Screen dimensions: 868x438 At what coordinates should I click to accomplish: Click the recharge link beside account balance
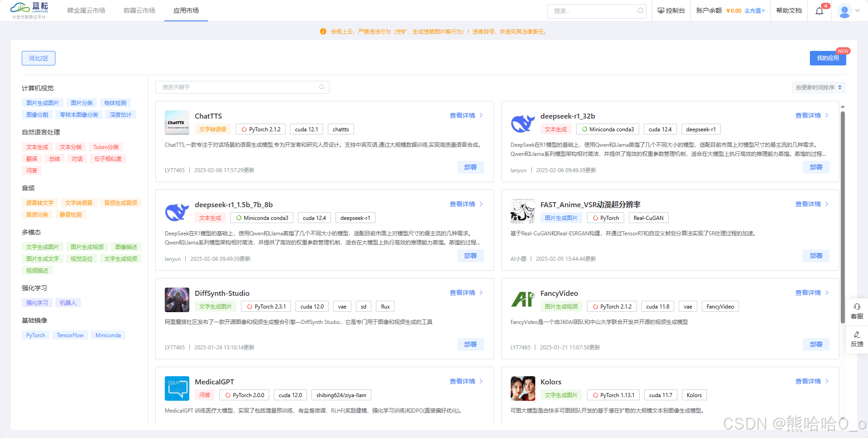tap(755, 11)
